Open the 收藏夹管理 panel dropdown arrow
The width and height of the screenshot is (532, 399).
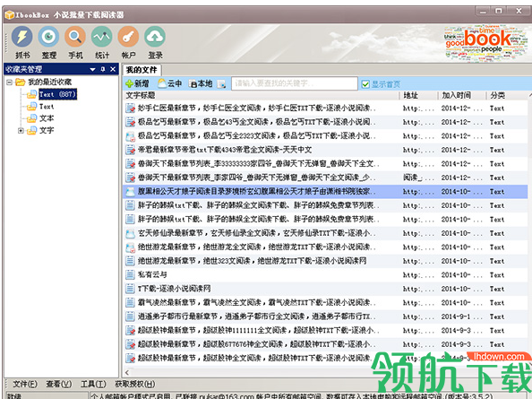[x=92, y=69]
